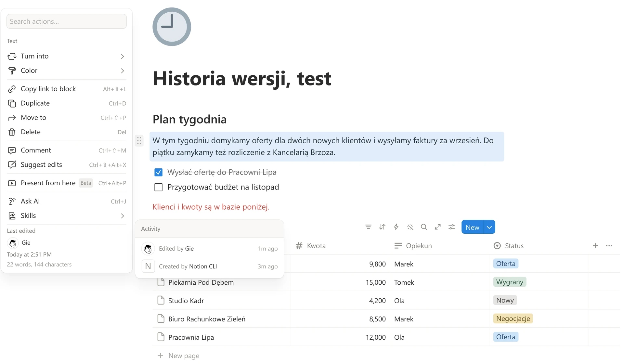The width and height of the screenshot is (624, 364).
Task: Expand the Skills submenu
Action: point(66,215)
